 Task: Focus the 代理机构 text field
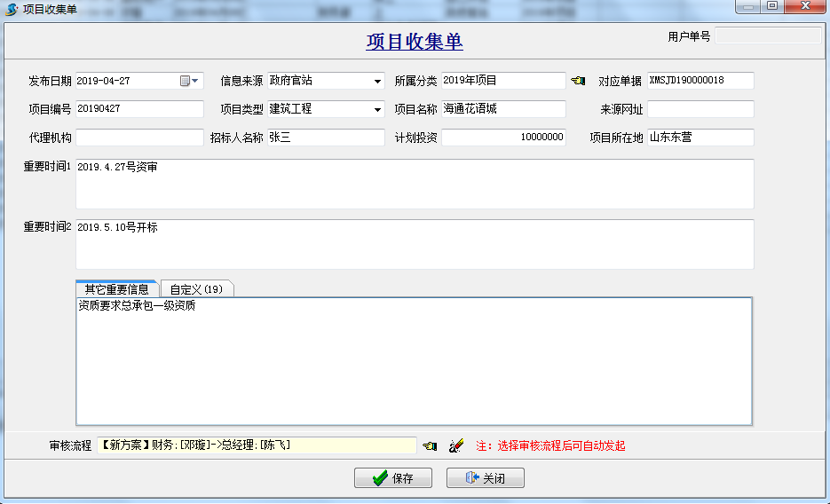139,138
